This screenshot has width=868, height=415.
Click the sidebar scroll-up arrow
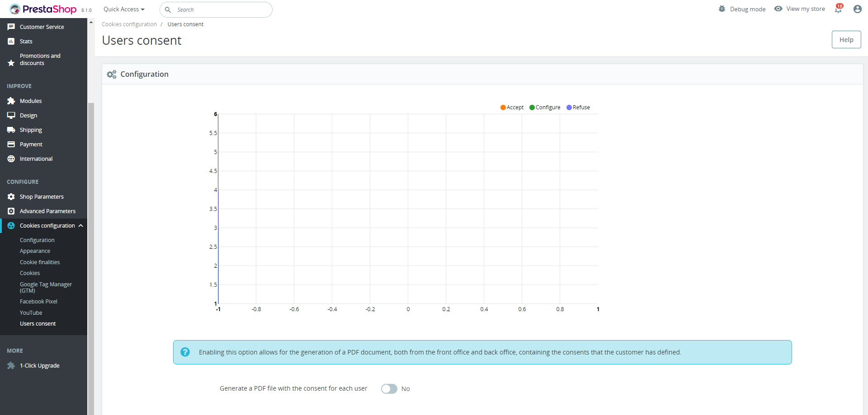point(91,22)
